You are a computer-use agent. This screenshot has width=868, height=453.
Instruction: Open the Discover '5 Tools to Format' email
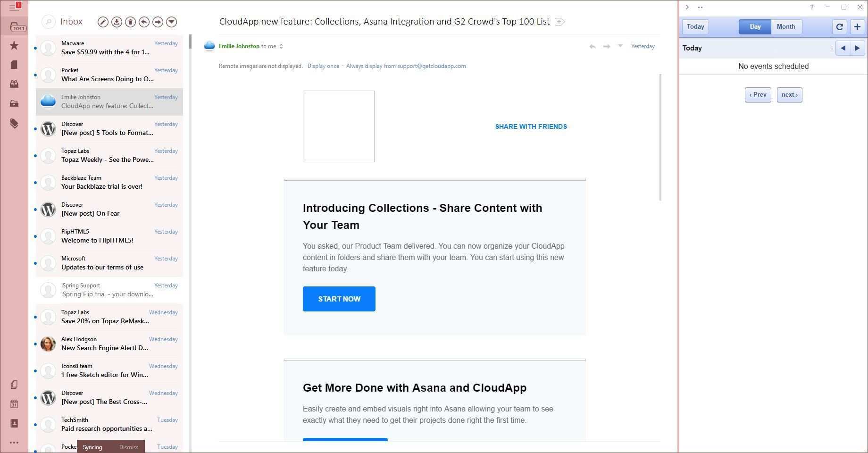click(x=109, y=128)
